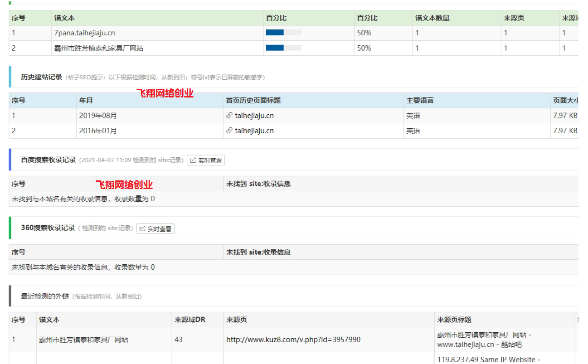Click 锚文本数量 column header

tap(432, 18)
